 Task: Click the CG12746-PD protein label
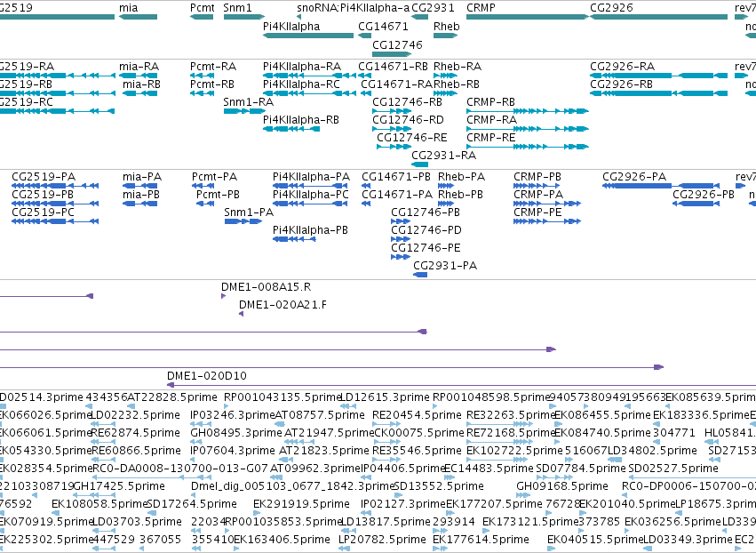click(x=426, y=230)
